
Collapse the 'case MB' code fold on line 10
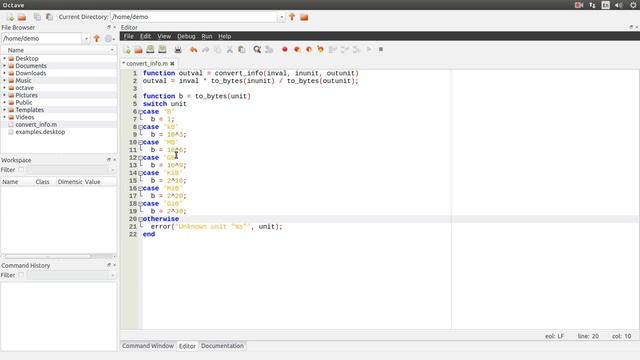pyautogui.click(x=140, y=142)
